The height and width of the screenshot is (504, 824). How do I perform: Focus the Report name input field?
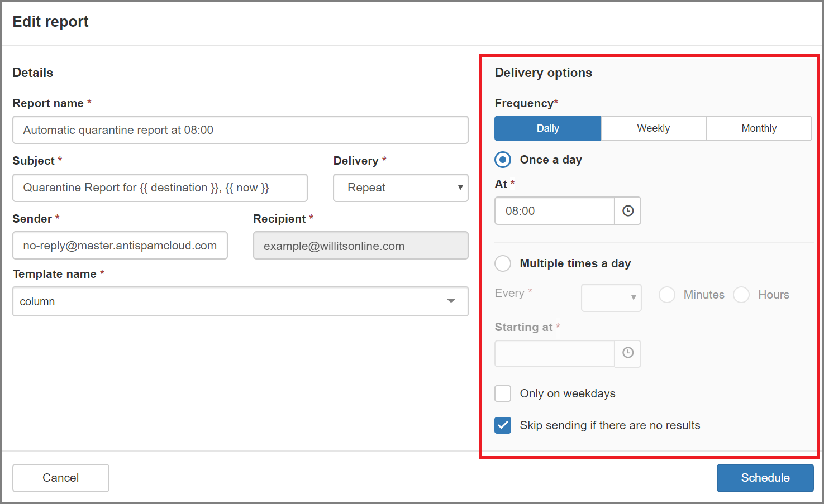point(240,130)
